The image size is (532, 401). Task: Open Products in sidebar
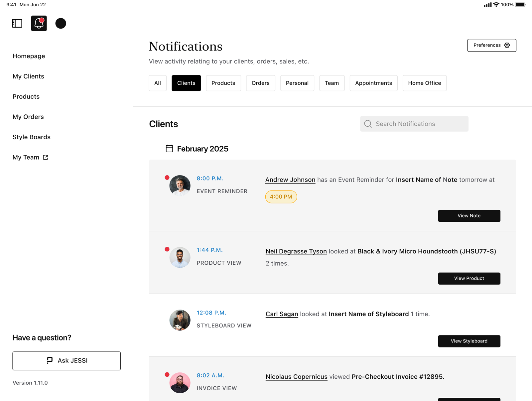pyautogui.click(x=26, y=96)
